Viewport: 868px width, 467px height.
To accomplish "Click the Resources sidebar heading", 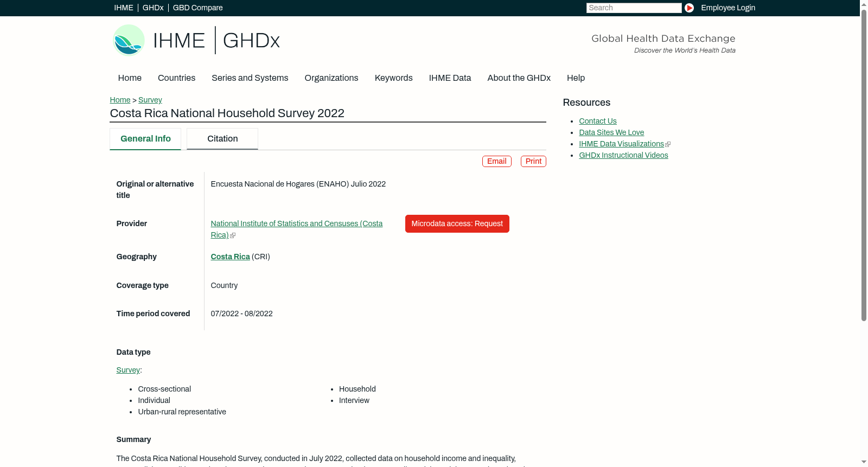I will click(586, 103).
